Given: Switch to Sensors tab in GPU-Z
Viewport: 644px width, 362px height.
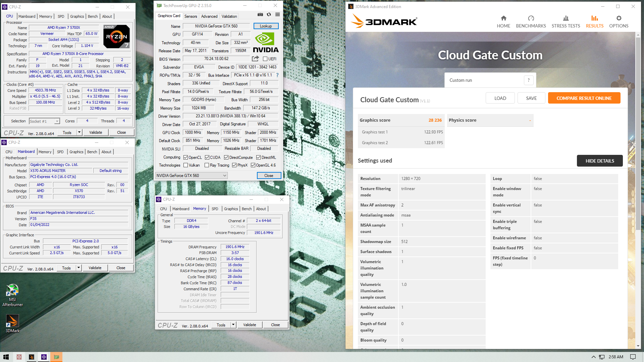Looking at the screenshot, I should pos(191,16).
